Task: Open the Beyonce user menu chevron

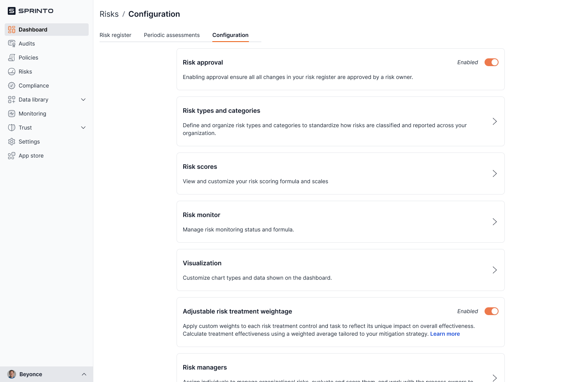Action: pyautogui.click(x=84, y=374)
